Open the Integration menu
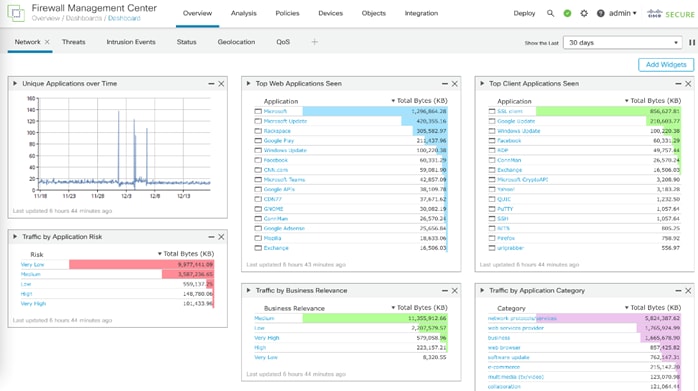Screen dimensions: 698x391 coord(421,13)
